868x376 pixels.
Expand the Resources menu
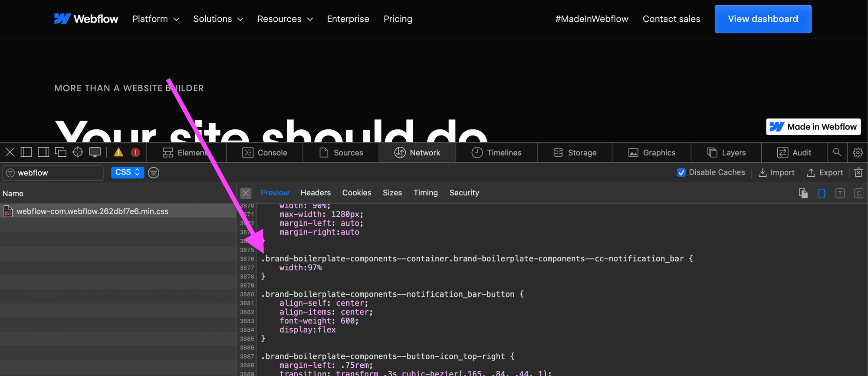click(x=285, y=19)
